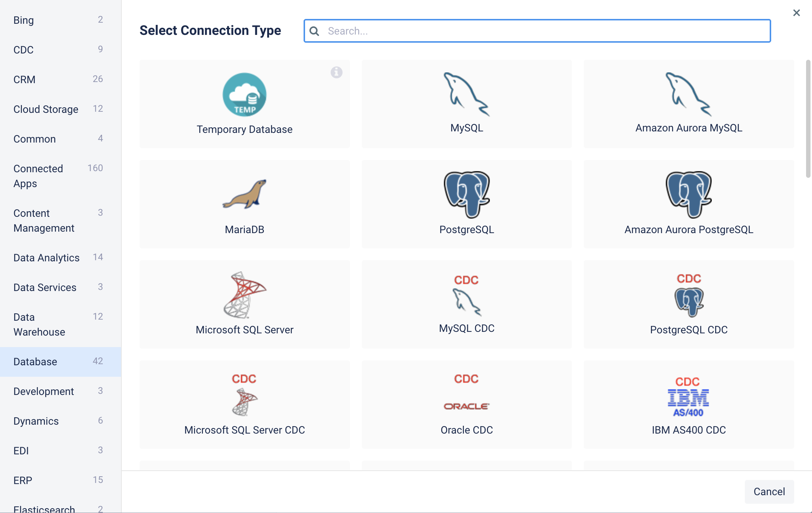Switch to Dynamics category
The width and height of the screenshot is (812, 513).
point(60,421)
